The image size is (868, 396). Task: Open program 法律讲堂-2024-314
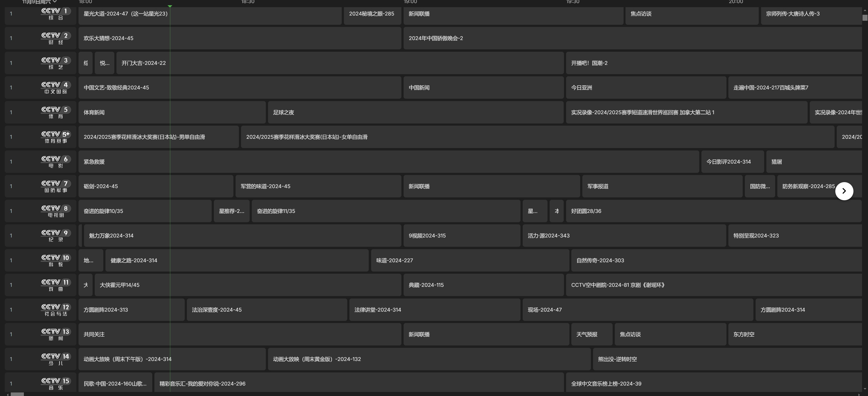435,310
